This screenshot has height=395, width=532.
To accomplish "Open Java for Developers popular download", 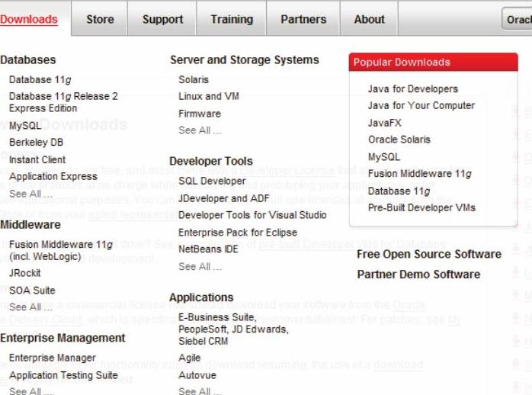I will (413, 89).
